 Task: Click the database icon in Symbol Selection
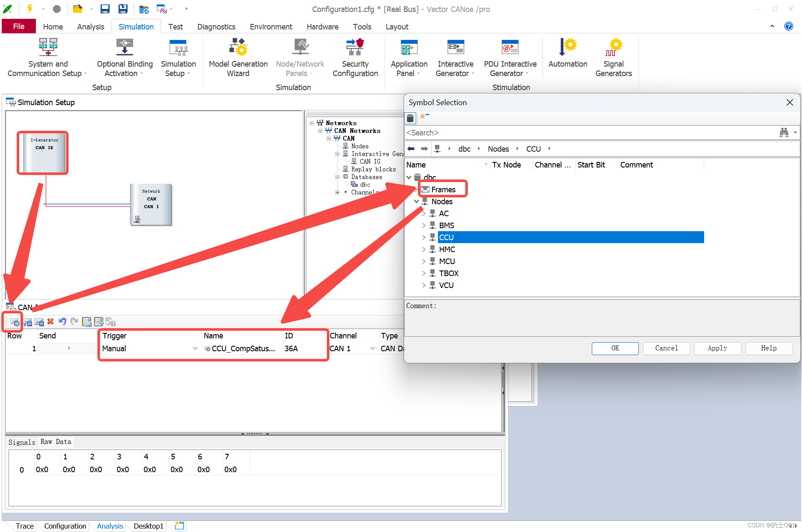(x=410, y=118)
